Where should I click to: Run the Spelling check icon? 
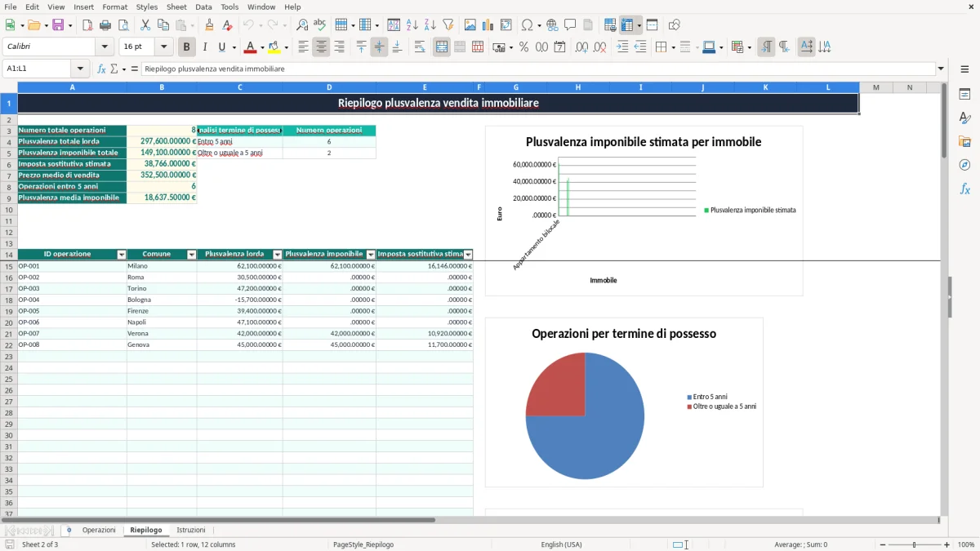pyautogui.click(x=320, y=25)
